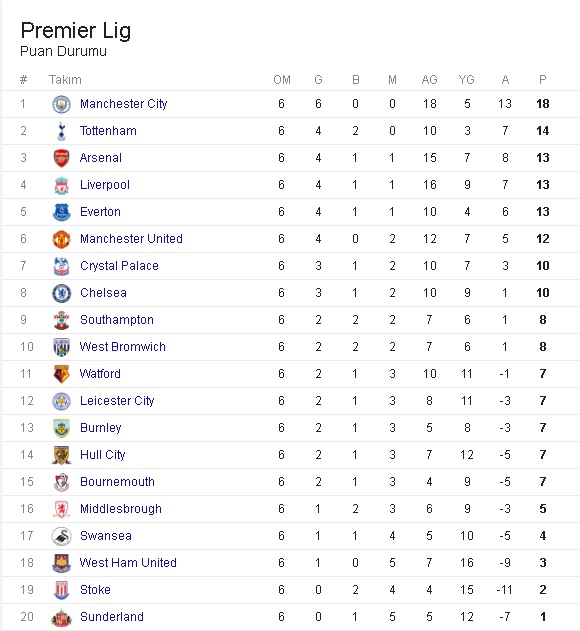The height and width of the screenshot is (631, 580).
Task: Click the Liverpool club crest
Action: click(x=62, y=185)
